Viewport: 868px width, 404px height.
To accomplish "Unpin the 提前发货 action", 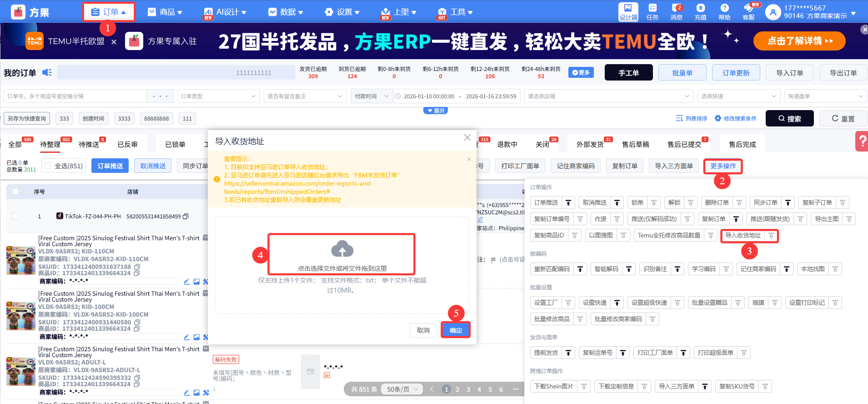I will coord(568,353).
